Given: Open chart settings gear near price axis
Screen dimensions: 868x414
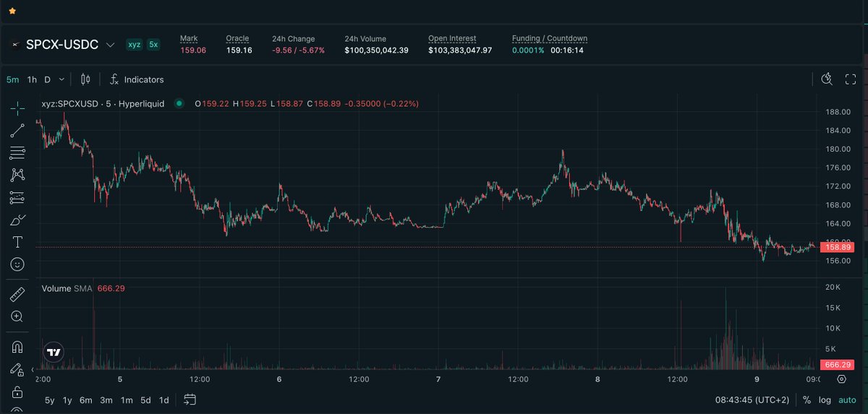Looking at the screenshot, I should 842,379.
